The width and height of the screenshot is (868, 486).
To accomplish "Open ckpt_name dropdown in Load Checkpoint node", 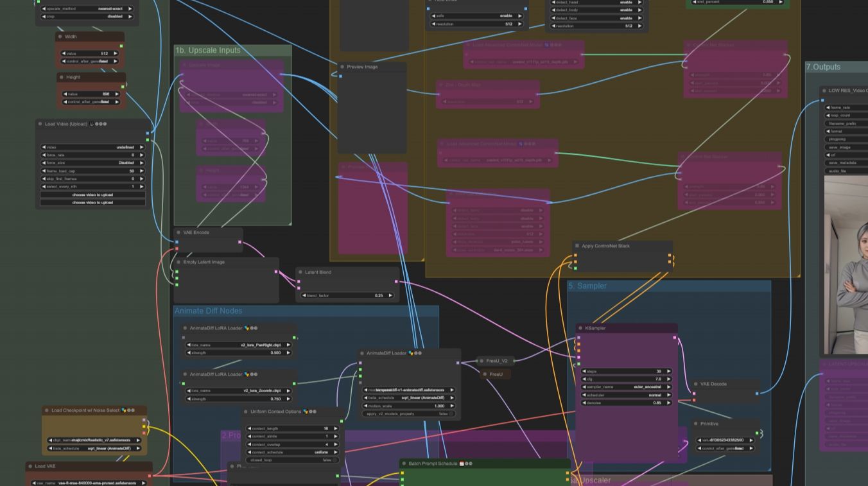I will [x=94, y=440].
